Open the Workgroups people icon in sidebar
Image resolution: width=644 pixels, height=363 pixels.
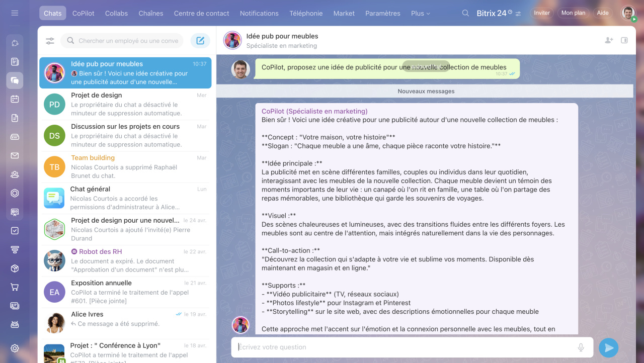pos(15,174)
